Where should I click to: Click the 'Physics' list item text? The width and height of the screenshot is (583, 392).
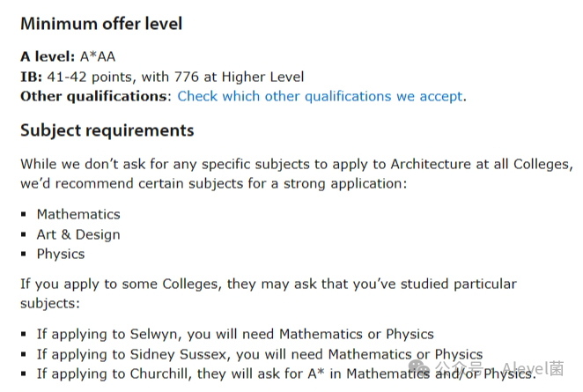[61, 254]
